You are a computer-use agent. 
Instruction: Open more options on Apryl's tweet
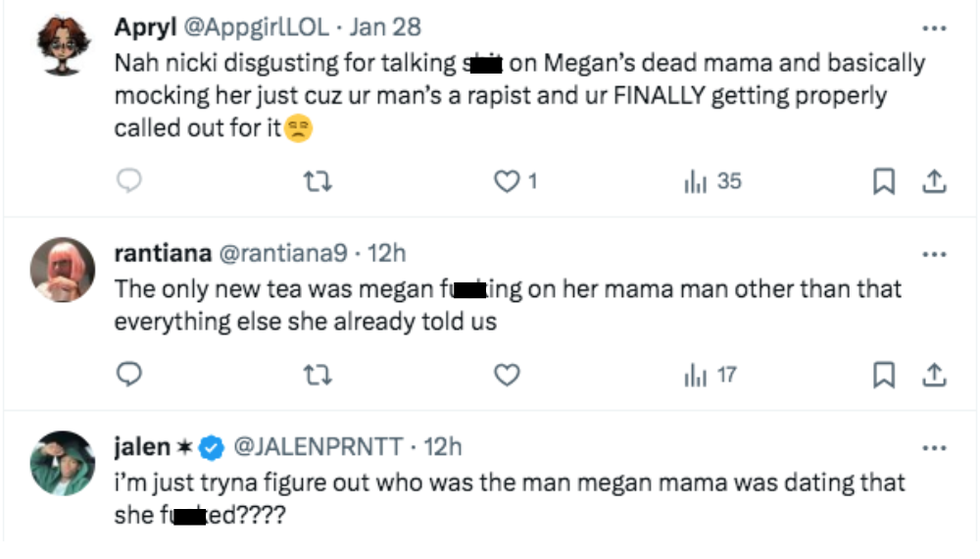pyautogui.click(x=934, y=28)
